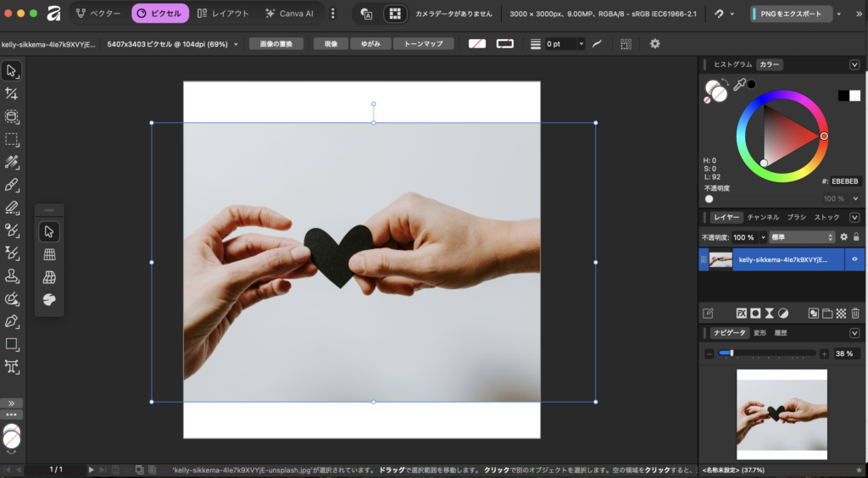The width and height of the screenshot is (868, 478).
Task: Open layer effects with the FX icon
Action: (742, 313)
